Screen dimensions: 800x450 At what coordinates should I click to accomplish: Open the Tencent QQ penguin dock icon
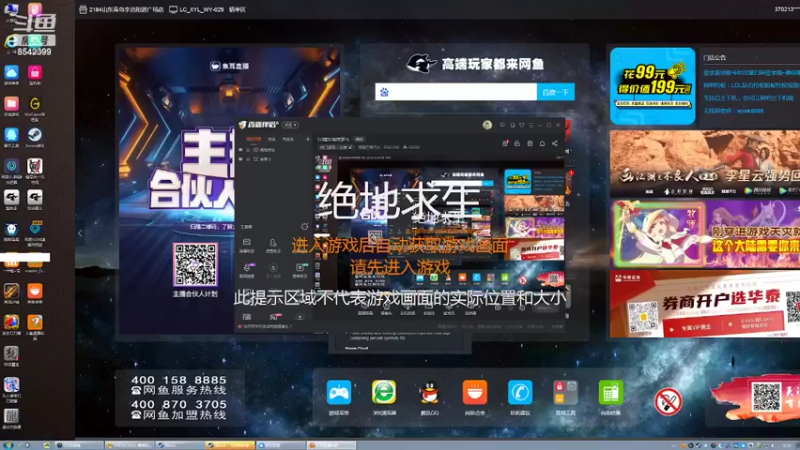(x=429, y=393)
